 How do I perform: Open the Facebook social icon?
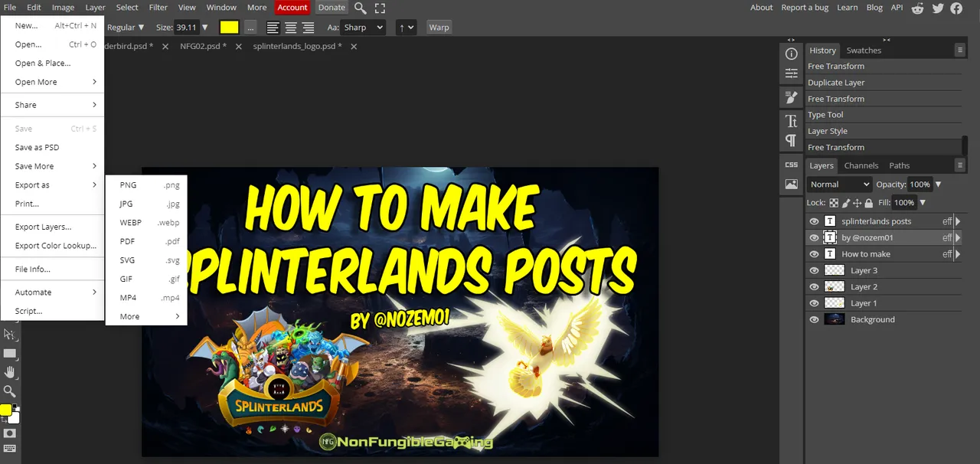click(x=956, y=8)
